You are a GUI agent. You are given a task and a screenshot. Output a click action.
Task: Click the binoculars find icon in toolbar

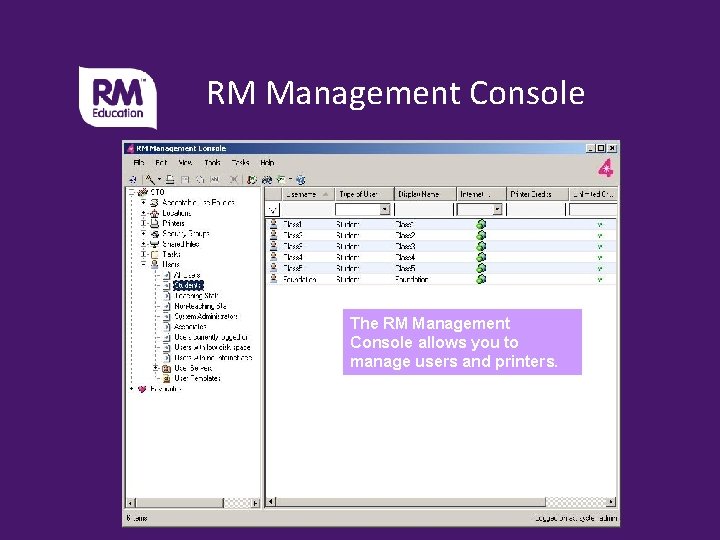(267, 180)
